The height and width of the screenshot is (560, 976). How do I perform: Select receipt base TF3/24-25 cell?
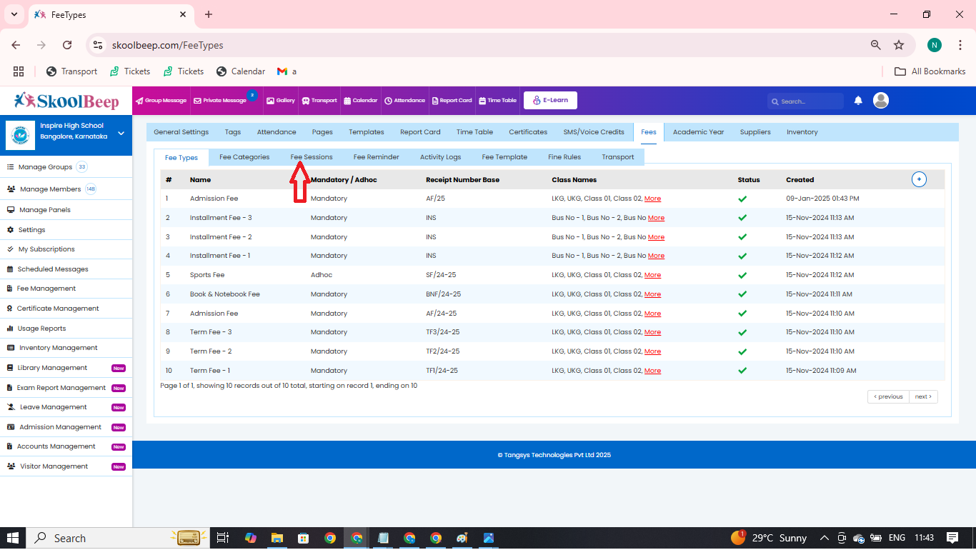(x=442, y=332)
